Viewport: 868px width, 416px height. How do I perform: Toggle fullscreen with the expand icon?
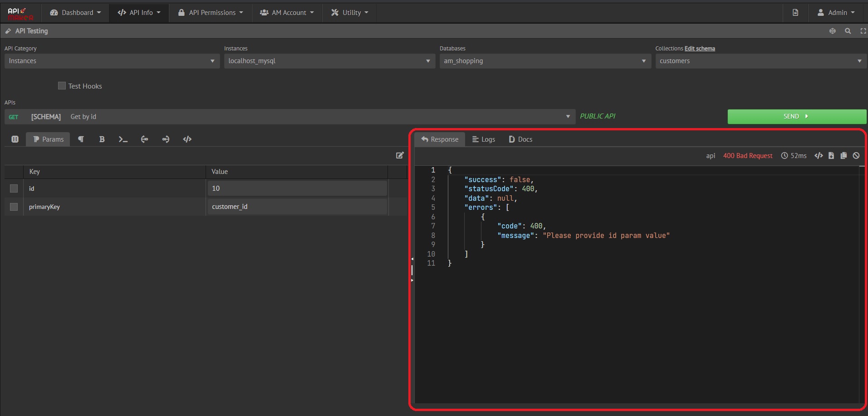[863, 31]
